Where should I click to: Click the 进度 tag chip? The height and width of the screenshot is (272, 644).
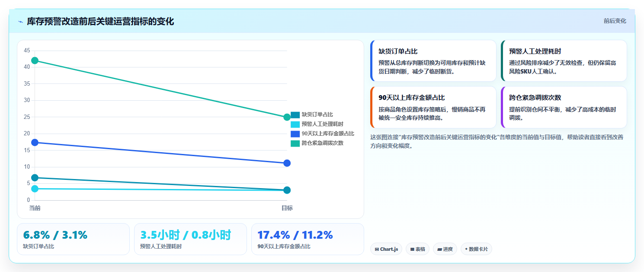click(445, 249)
